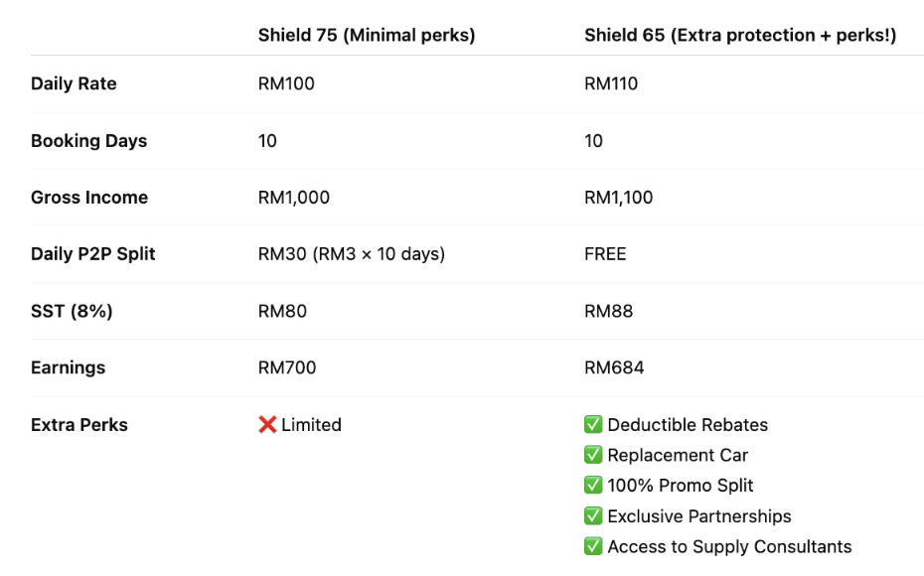924x576 pixels.
Task: Click the Gross Income row label
Action: [89, 198]
